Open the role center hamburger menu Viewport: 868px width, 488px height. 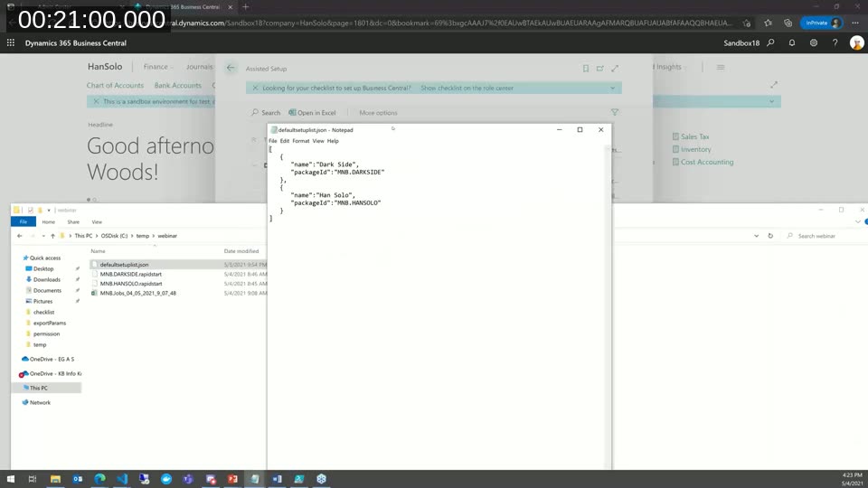pyautogui.click(x=721, y=67)
